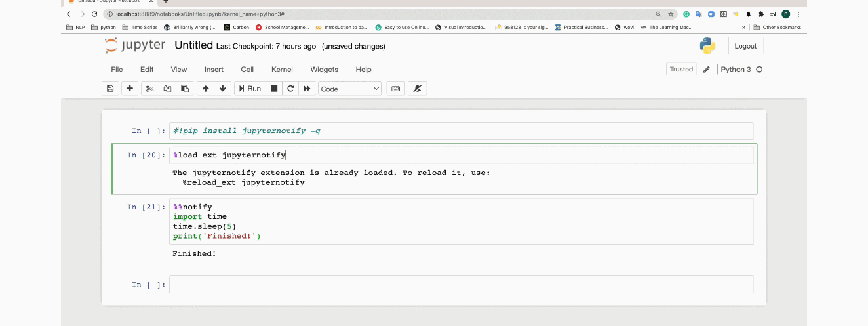
Task: Click the In [21] cell prompt
Action: 146,207
